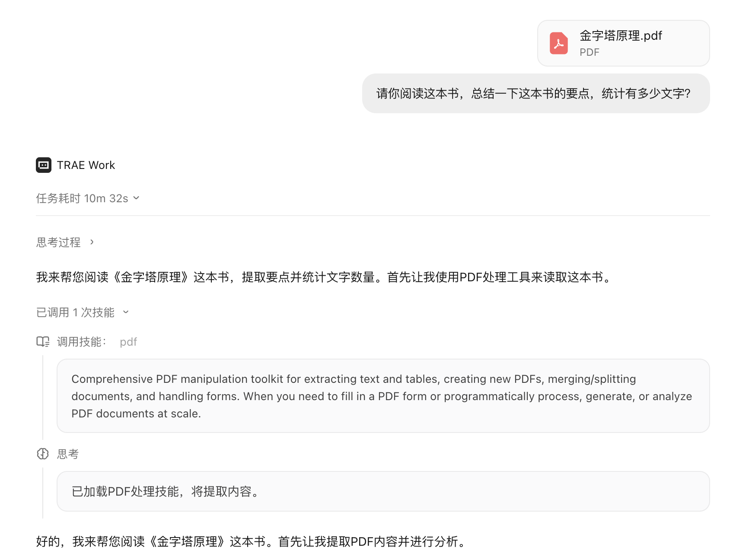Click the Comprehensive PDF manipulation toolkit description box
The height and width of the screenshot is (560, 733).
click(383, 396)
